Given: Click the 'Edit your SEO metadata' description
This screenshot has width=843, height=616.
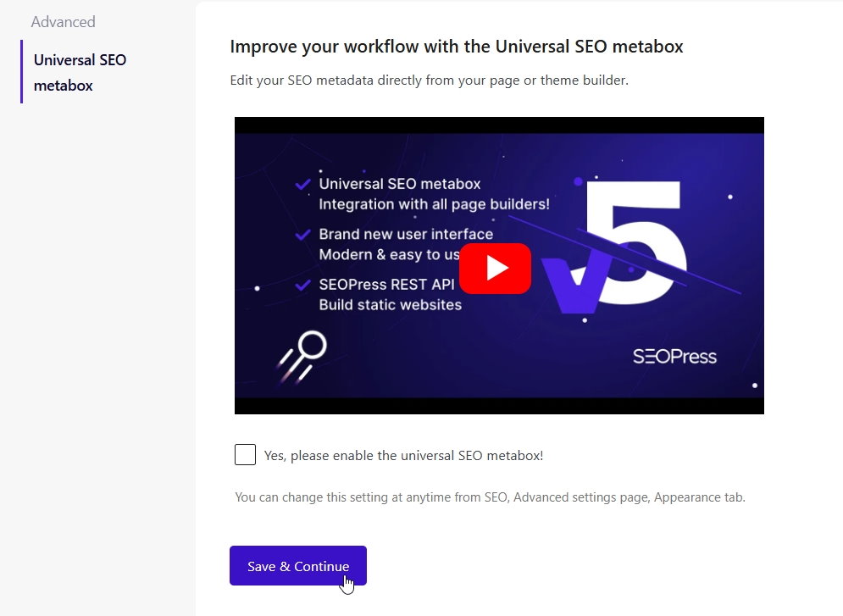Looking at the screenshot, I should (429, 80).
